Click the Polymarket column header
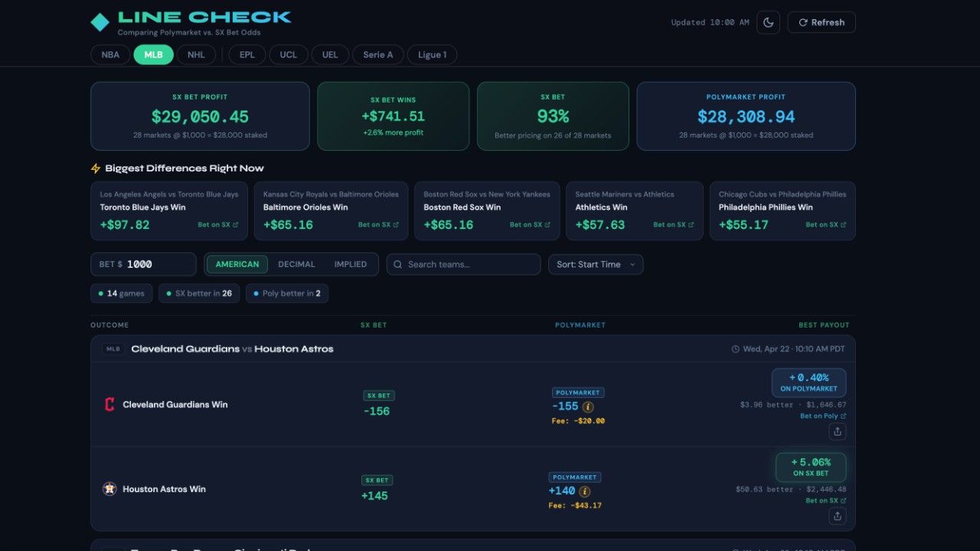This screenshot has height=551, width=980. coord(580,325)
